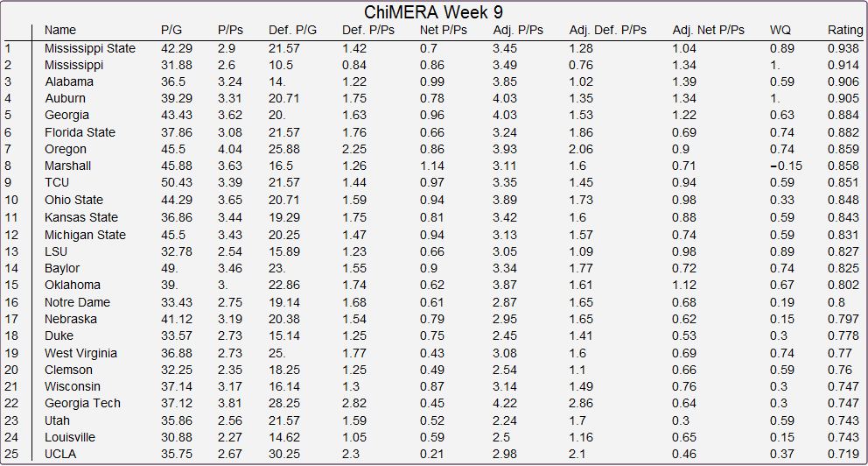The width and height of the screenshot is (868, 466).
Task: Click rank number 25
Action: (11, 454)
